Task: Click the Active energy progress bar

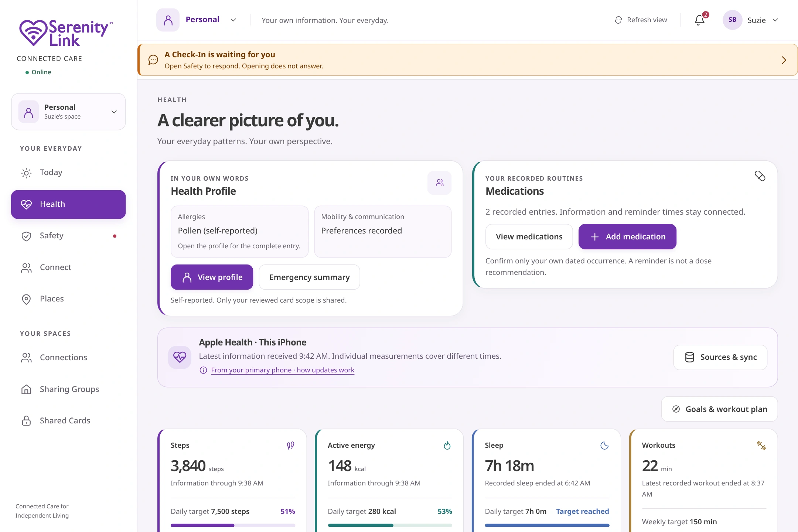Action: [390, 525]
